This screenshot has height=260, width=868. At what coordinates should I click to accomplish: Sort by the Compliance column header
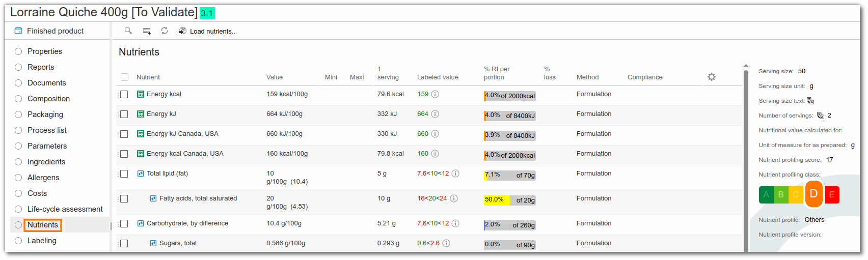tap(645, 77)
